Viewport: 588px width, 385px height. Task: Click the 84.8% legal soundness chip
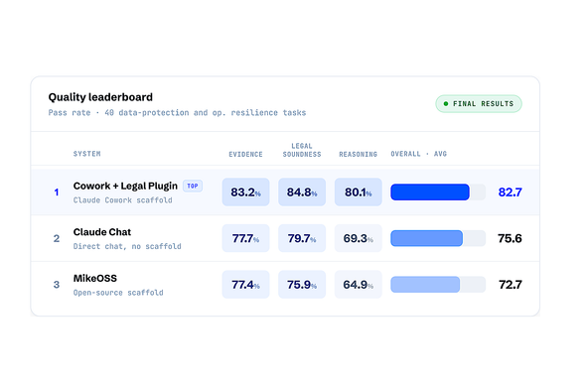click(302, 192)
